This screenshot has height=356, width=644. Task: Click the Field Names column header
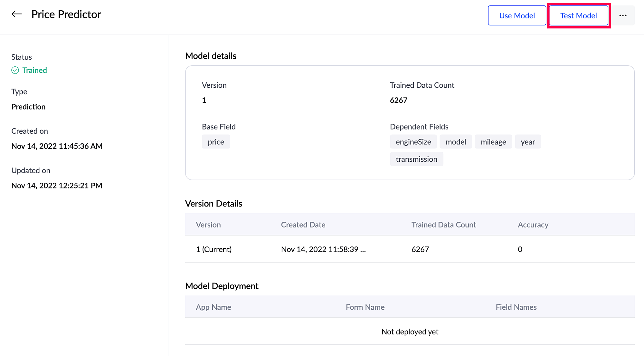pos(516,307)
